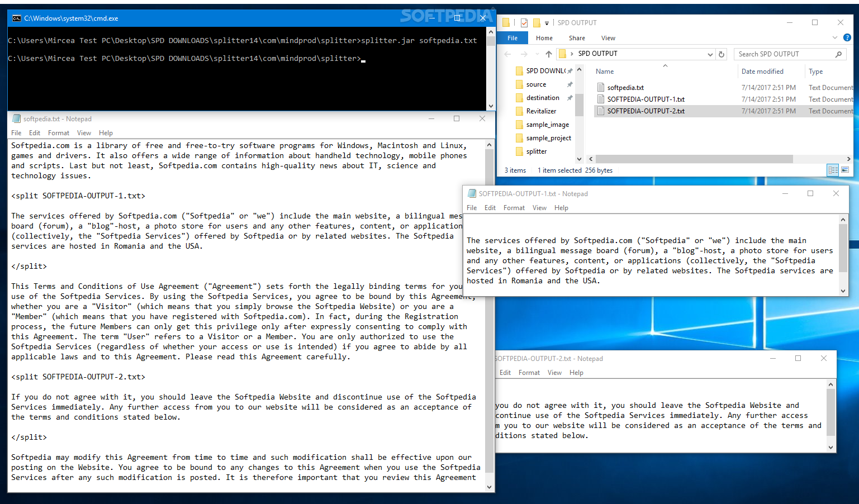The image size is (859, 504).
Task: Click the search magnifier icon in Explorer
Action: [x=838, y=54]
